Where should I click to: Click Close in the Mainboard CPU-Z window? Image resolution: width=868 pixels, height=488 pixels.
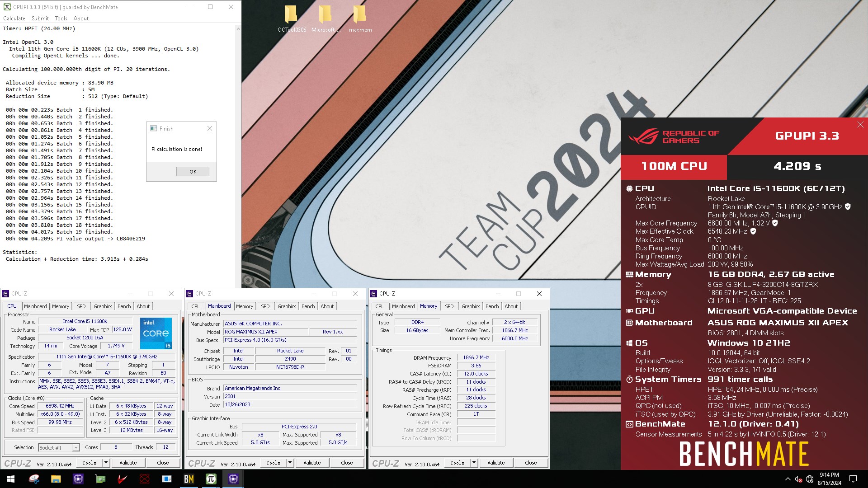click(347, 462)
